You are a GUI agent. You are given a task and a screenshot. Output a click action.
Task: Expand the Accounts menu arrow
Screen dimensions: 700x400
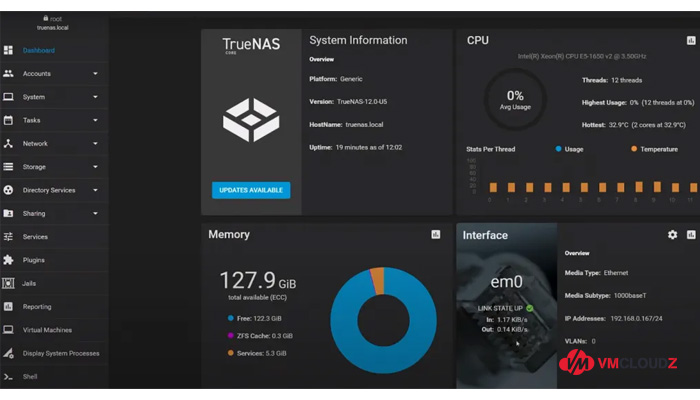pyautogui.click(x=95, y=74)
